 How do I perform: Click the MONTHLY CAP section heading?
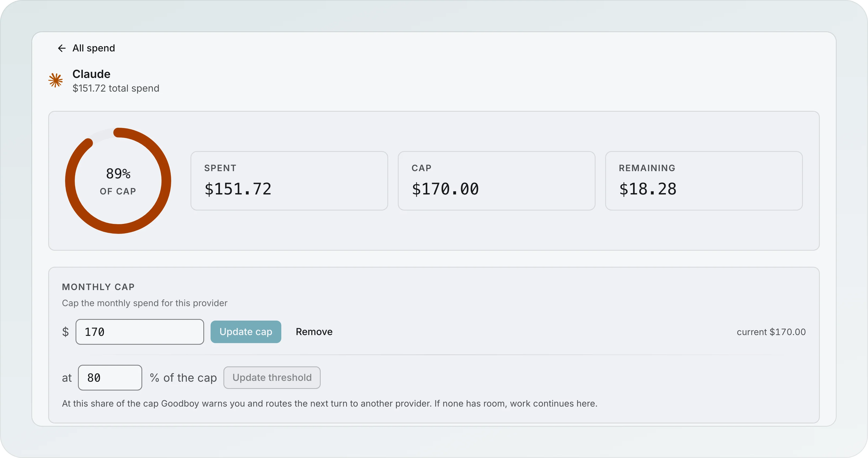click(x=98, y=287)
